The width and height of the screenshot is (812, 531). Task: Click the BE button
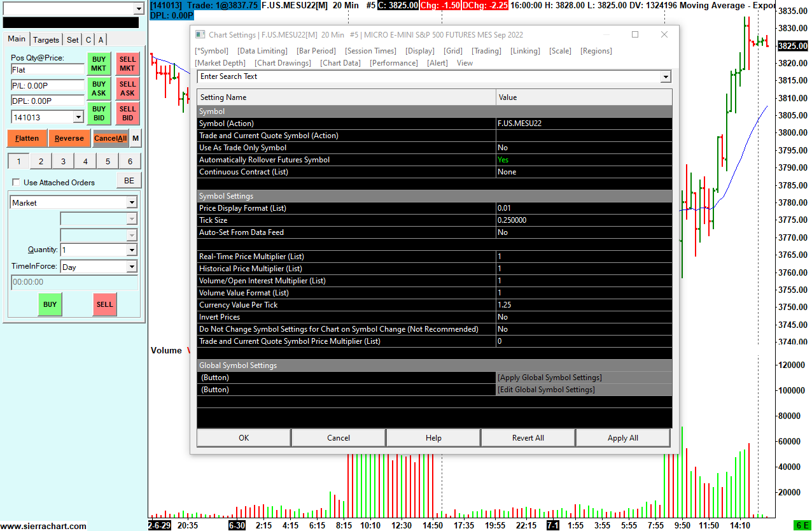point(129,181)
